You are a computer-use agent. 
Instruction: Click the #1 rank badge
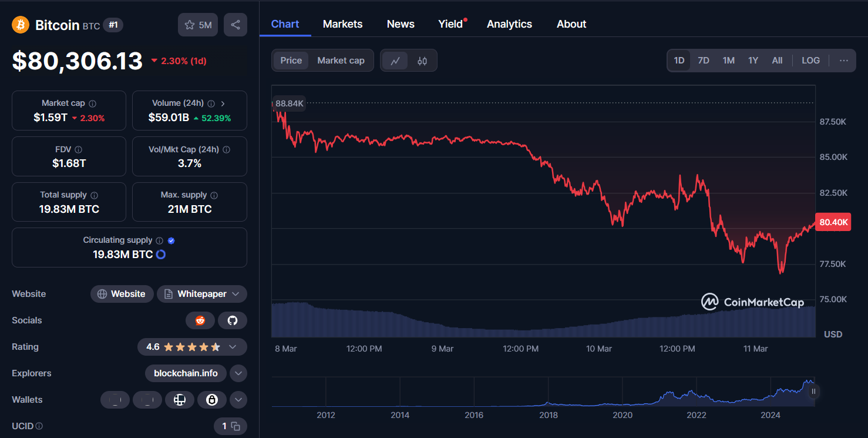point(113,25)
